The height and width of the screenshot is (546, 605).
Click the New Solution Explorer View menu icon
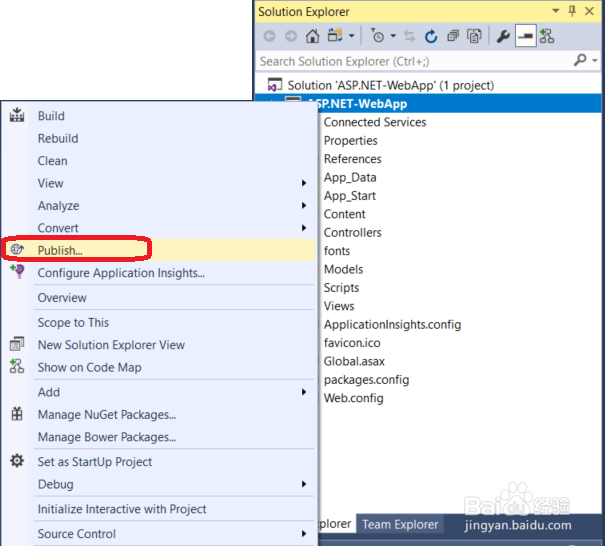coord(17,344)
